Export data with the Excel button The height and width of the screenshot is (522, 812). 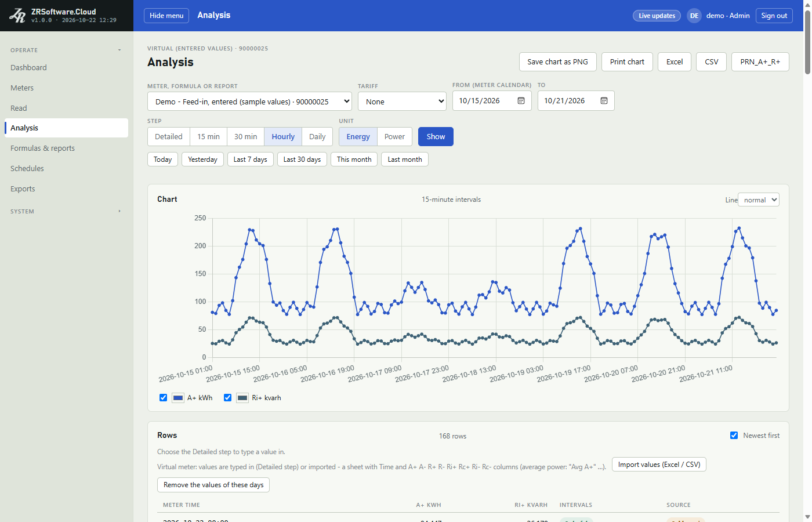pos(675,62)
